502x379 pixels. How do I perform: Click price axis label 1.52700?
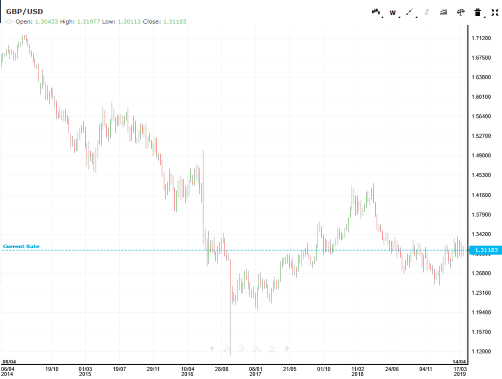point(481,136)
